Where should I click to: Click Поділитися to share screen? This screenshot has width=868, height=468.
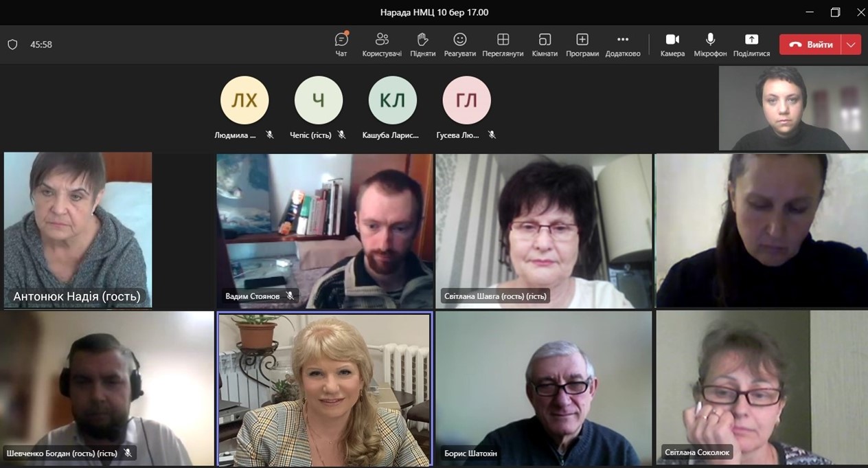751,44
